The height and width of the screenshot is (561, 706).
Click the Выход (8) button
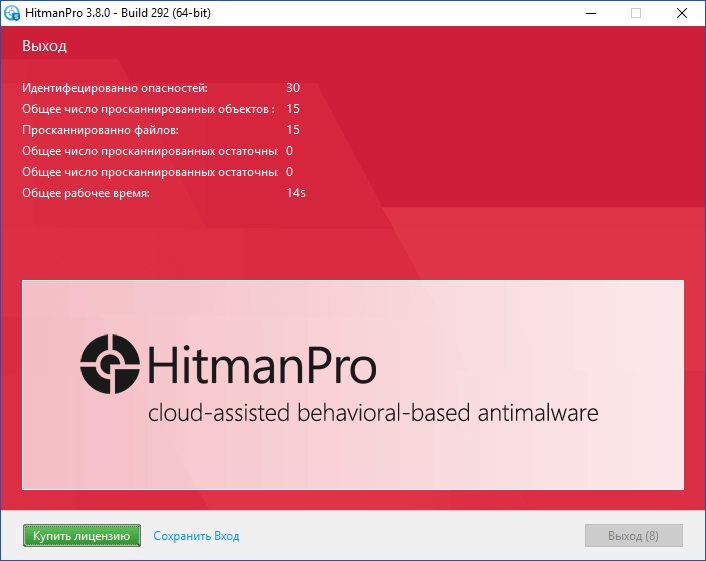click(x=634, y=535)
